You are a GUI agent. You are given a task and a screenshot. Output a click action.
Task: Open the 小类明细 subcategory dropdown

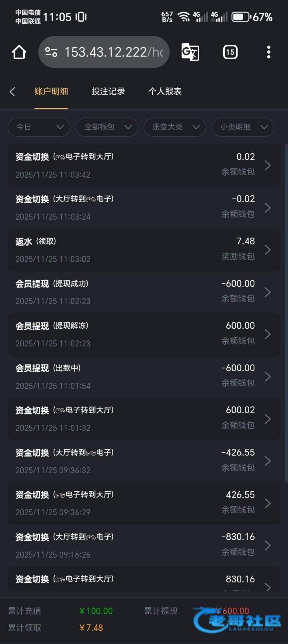243,127
